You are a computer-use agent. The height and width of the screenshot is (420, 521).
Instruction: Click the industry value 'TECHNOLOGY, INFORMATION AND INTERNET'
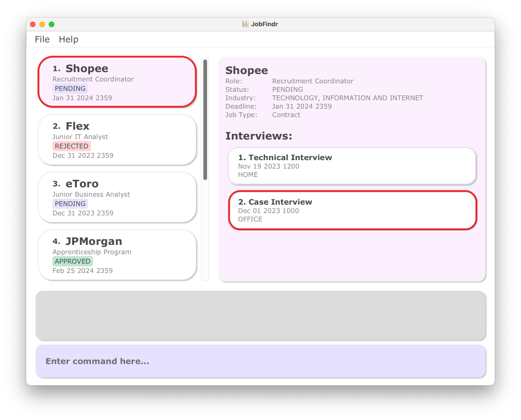tap(348, 98)
